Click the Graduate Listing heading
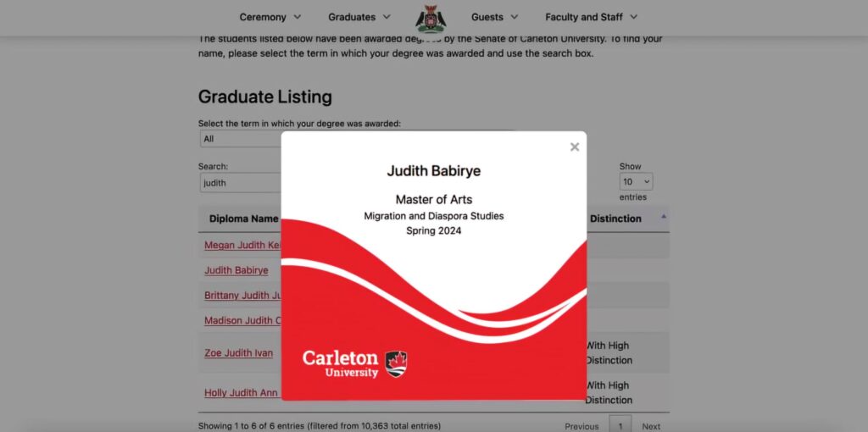This screenshot has width=868, height=432. coord(265,97)
